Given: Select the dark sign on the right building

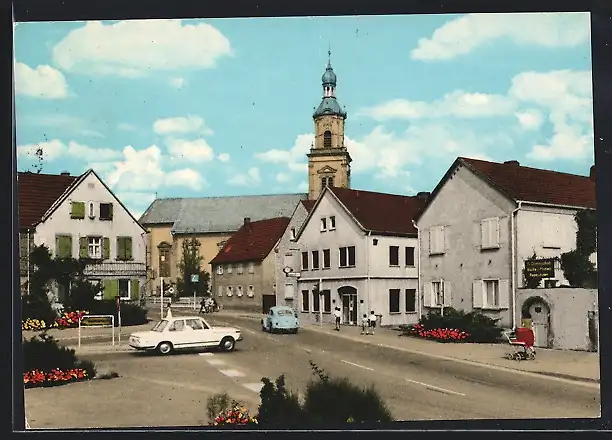Looking at the screenshot, I should pos(539,269).
